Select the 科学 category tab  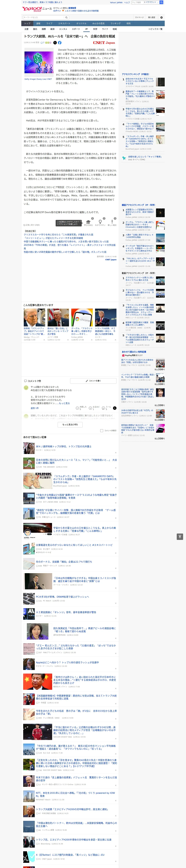[95, 29]
